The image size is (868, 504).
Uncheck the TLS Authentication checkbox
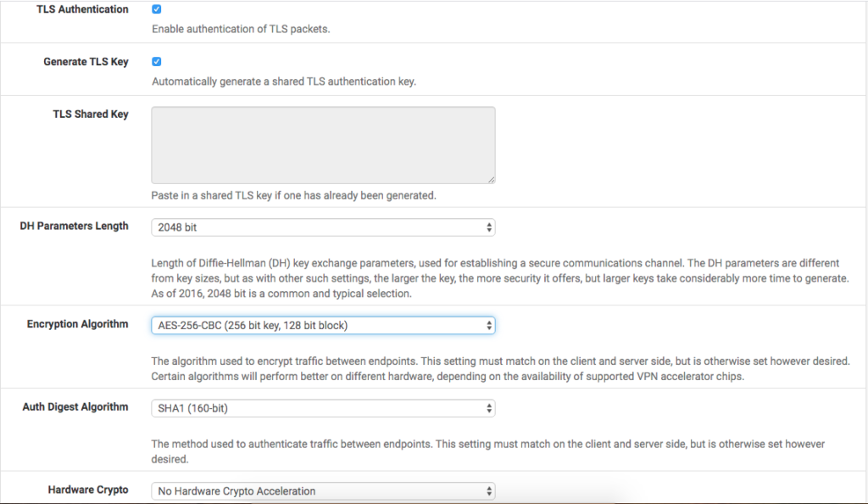tap(157, 9)
